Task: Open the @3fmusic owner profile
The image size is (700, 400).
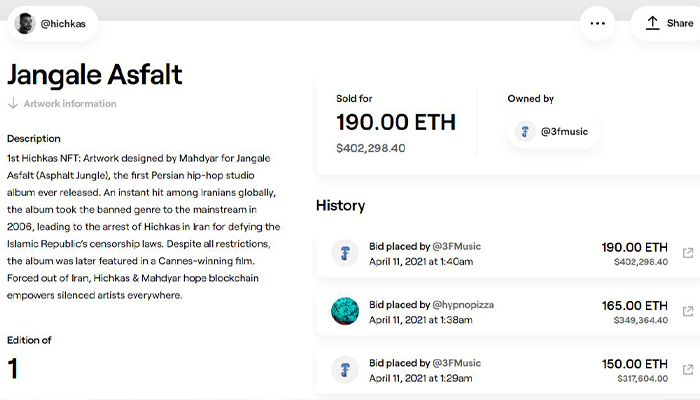Action: click(x=565, y=131)
